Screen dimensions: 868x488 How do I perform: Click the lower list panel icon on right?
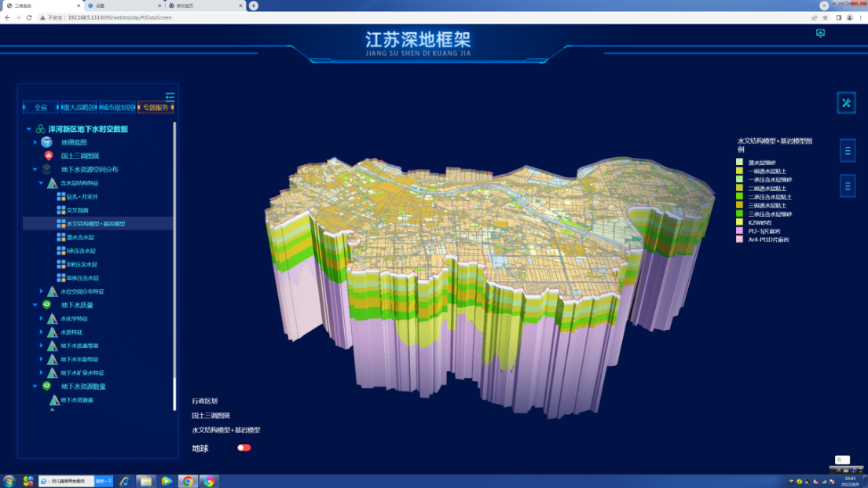tap(848, 185)
